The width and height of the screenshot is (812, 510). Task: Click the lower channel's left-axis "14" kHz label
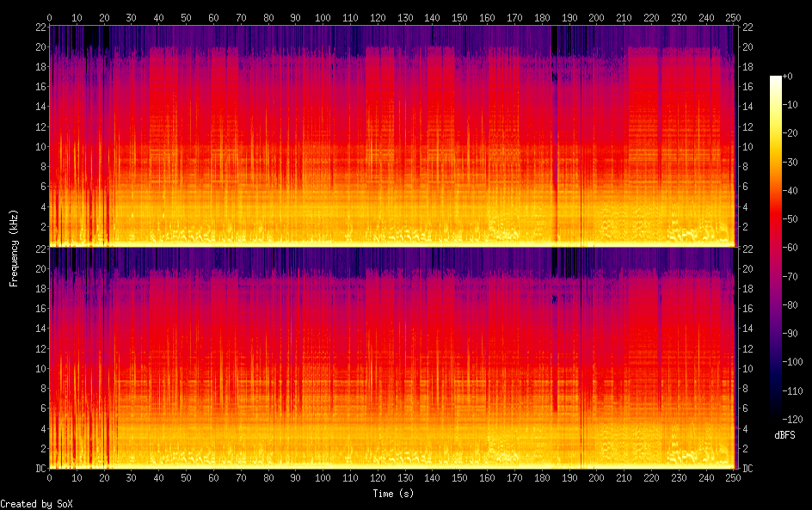click(41, 329)
